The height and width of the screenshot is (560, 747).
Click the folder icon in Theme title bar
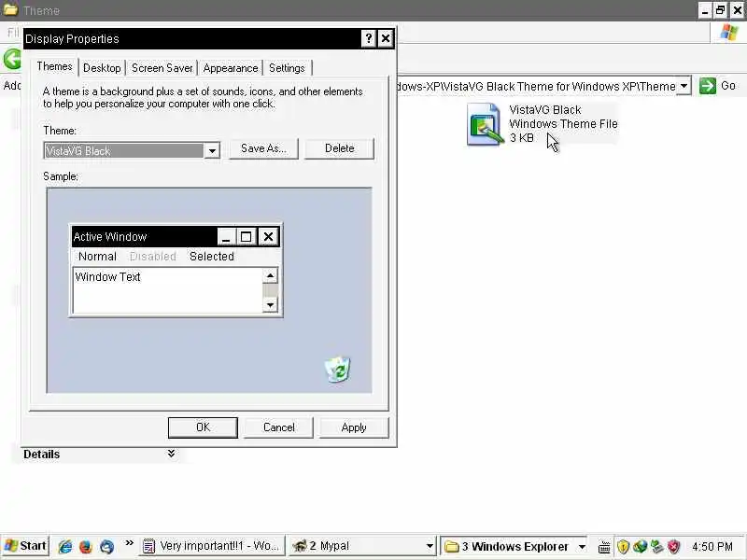click(x=10, y=9)
